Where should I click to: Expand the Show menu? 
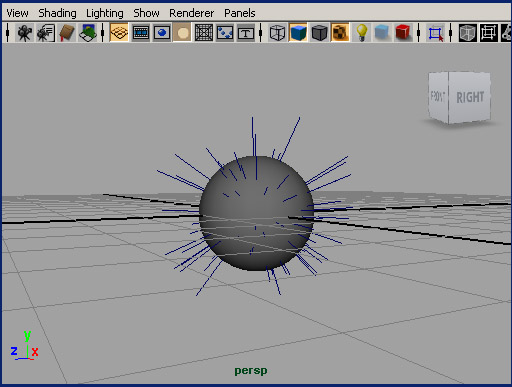click(x=146, y=13)
